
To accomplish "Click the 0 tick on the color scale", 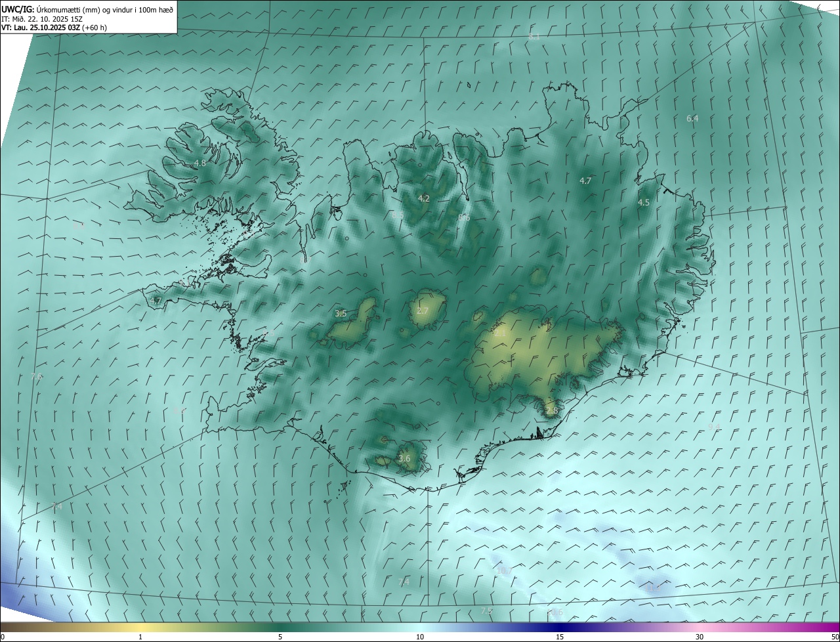I will click(x=3, y=637).
